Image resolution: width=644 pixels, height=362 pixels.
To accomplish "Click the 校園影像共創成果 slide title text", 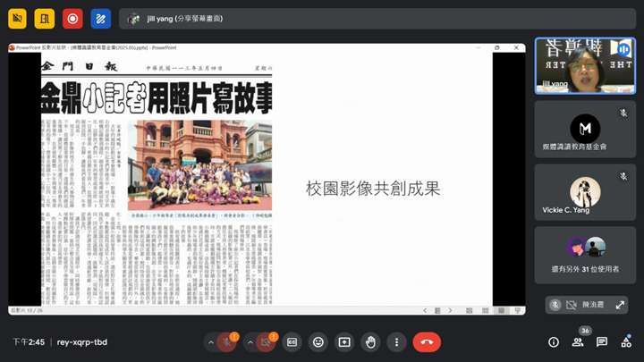I will point(373,189).
